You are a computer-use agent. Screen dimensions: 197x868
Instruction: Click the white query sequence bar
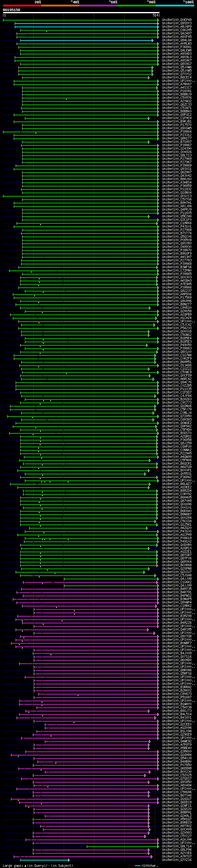tap(81, 13)
